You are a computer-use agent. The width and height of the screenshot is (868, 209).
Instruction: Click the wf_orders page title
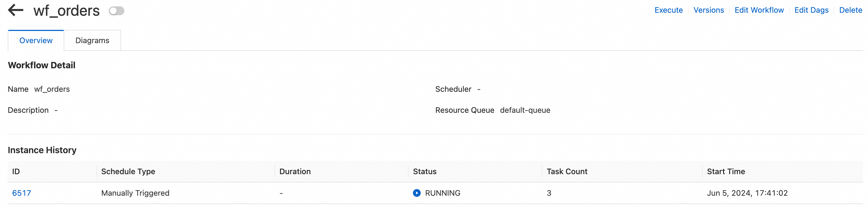pyautogui.click(x=66, y=11)
